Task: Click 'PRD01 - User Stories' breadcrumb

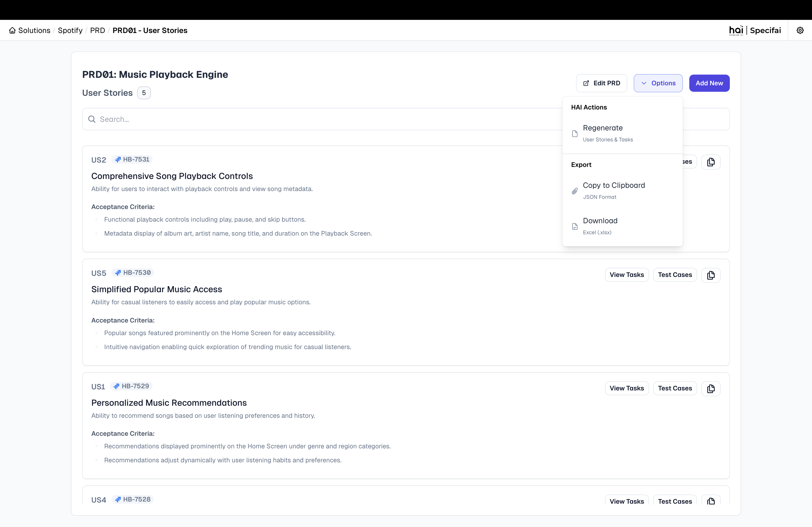Action: pyautogui.click(x=150, y=30)
